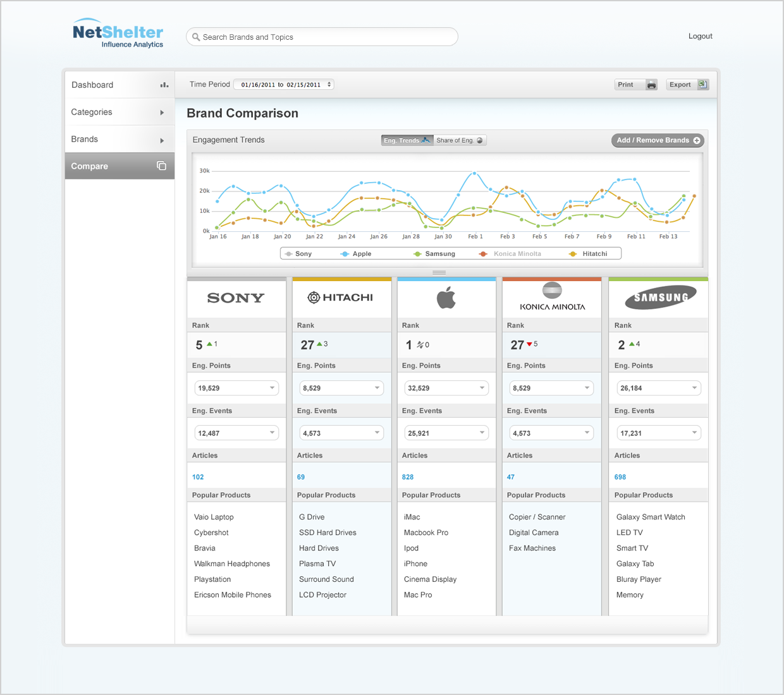Toggle Hitachi series in chart legend

pyautogui.click(x=588, y=253)
